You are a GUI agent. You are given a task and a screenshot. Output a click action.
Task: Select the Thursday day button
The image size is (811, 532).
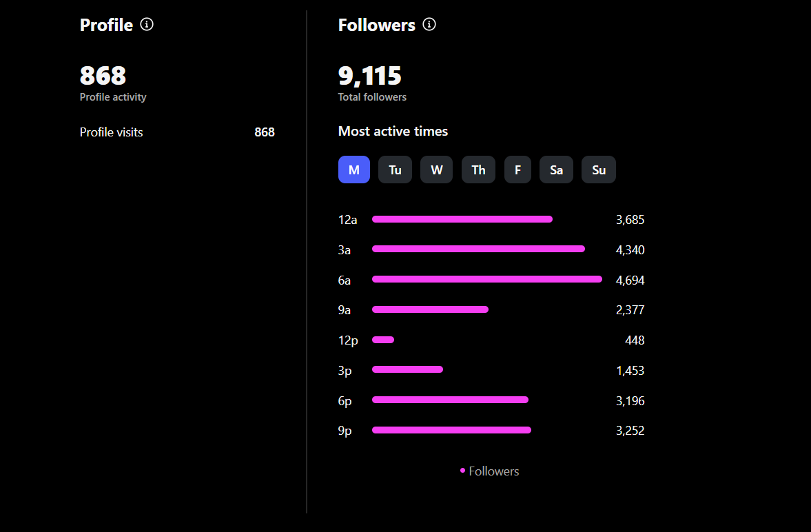478,170
